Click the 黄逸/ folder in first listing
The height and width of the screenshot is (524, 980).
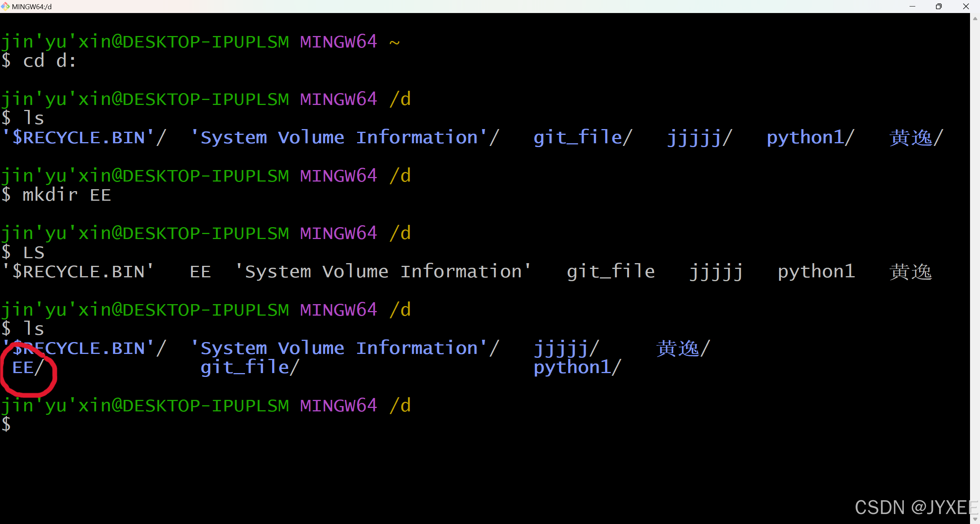pyautogui.click(x=916, y=138)
